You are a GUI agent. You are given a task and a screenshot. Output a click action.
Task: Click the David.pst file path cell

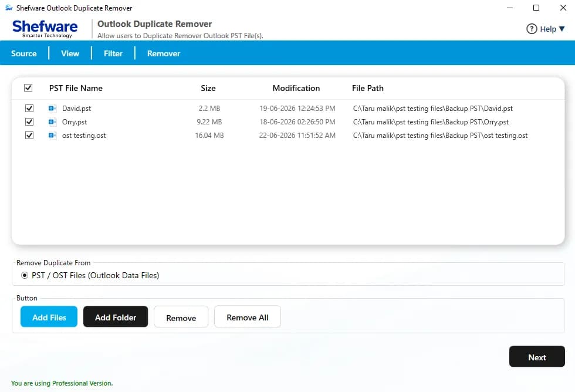point(433,109)
